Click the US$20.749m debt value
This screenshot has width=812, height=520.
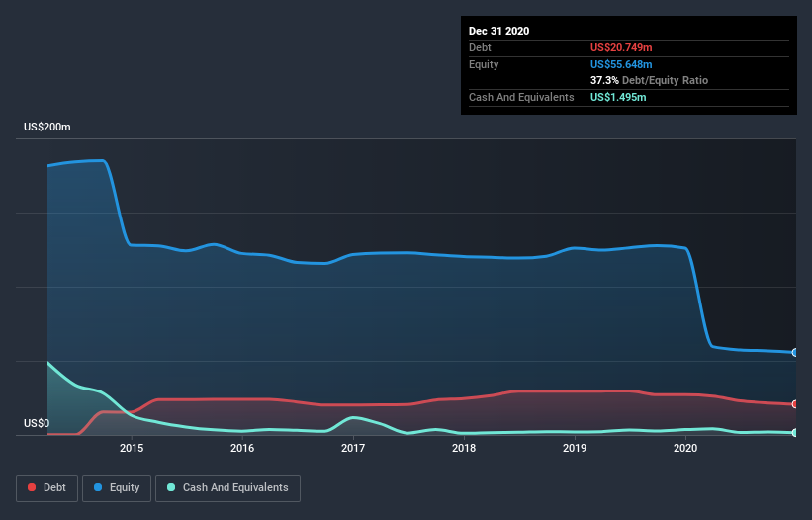click(621, 47)
